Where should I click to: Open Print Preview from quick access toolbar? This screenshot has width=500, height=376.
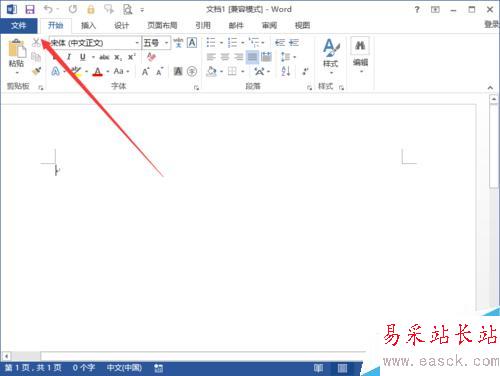[x=128, y=9]
